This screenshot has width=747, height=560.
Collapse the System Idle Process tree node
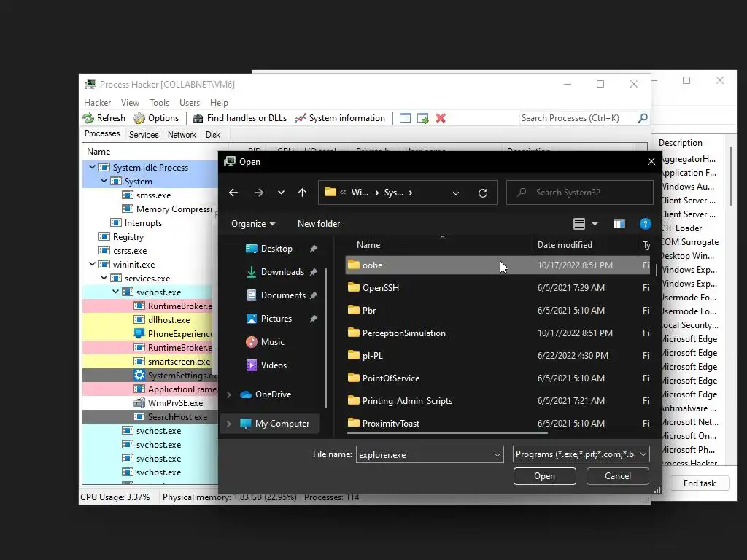tap(92, 167)
